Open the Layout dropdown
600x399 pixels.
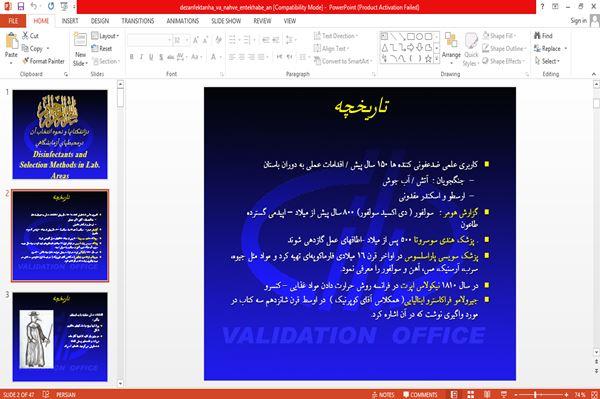click(105, 36)
